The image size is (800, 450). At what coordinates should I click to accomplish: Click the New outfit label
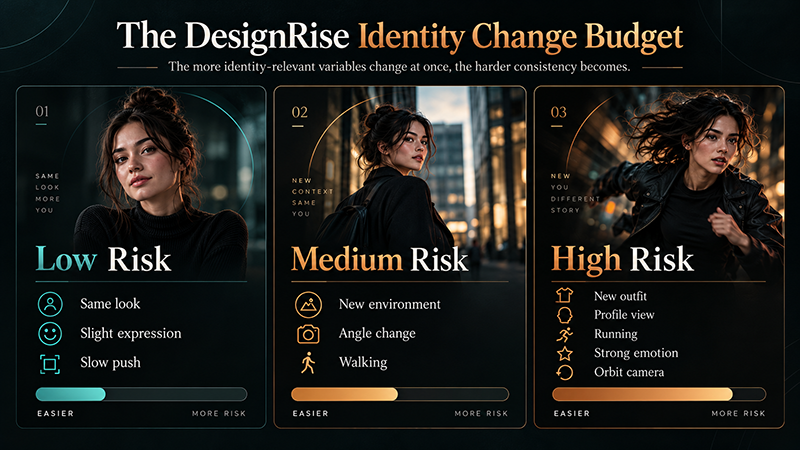(x=620, y=296)
